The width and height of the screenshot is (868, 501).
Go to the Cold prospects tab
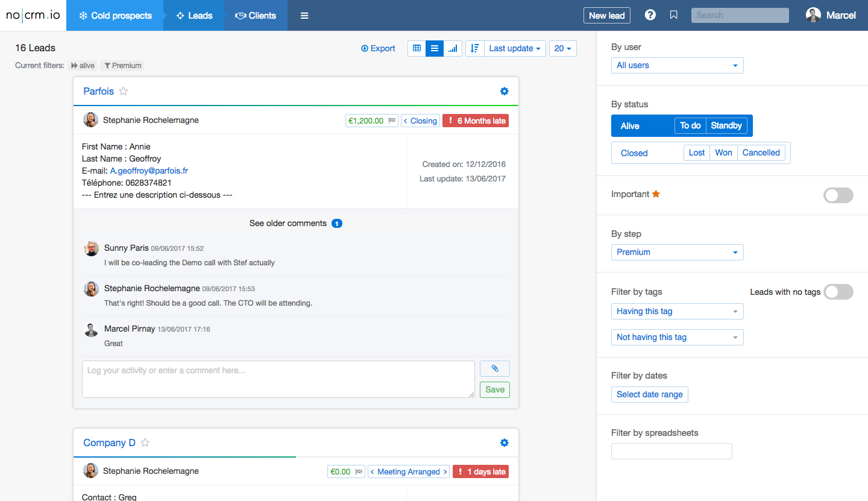[x=115, y=16]
